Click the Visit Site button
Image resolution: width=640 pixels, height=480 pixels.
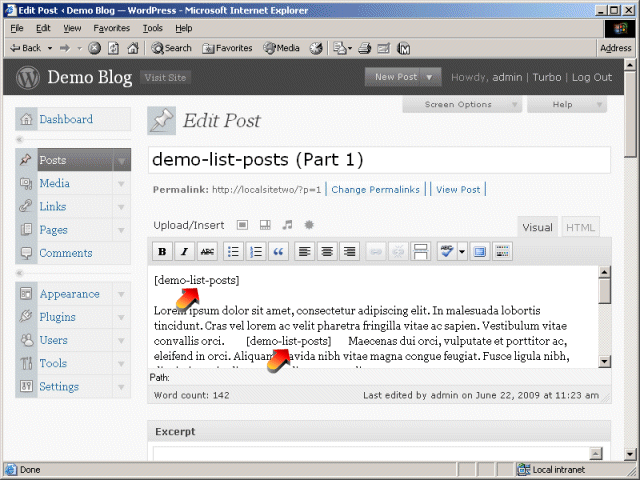tap(165, 78)
